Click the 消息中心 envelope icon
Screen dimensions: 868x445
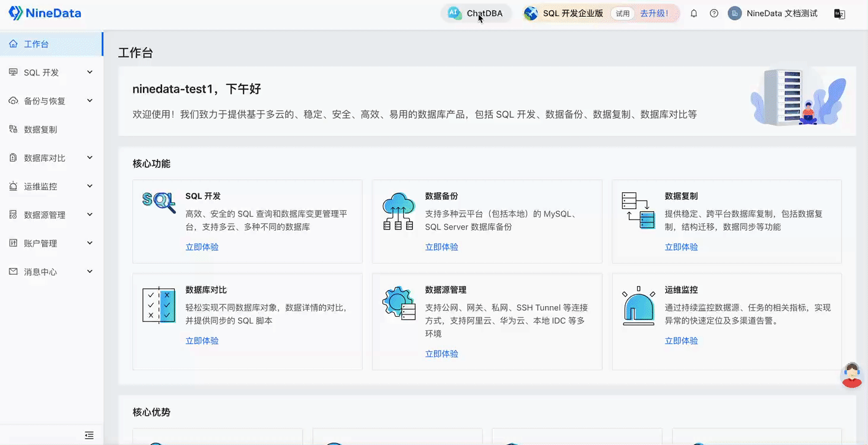(13, 272)
